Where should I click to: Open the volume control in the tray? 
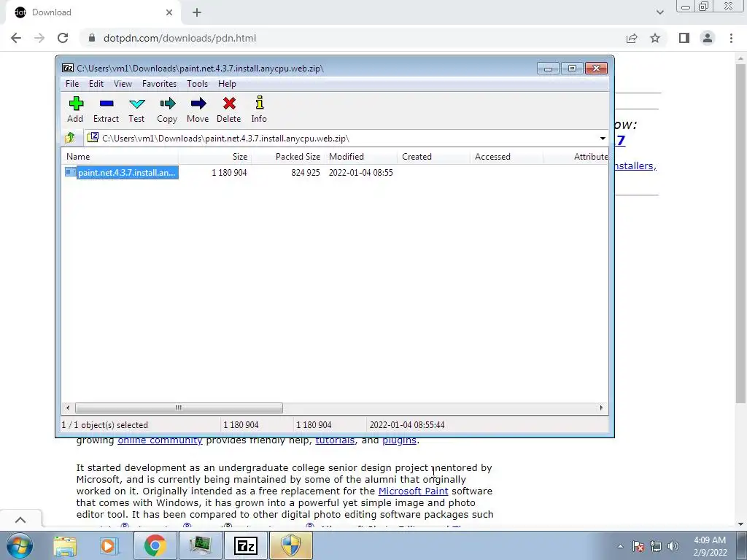(673, 546)
